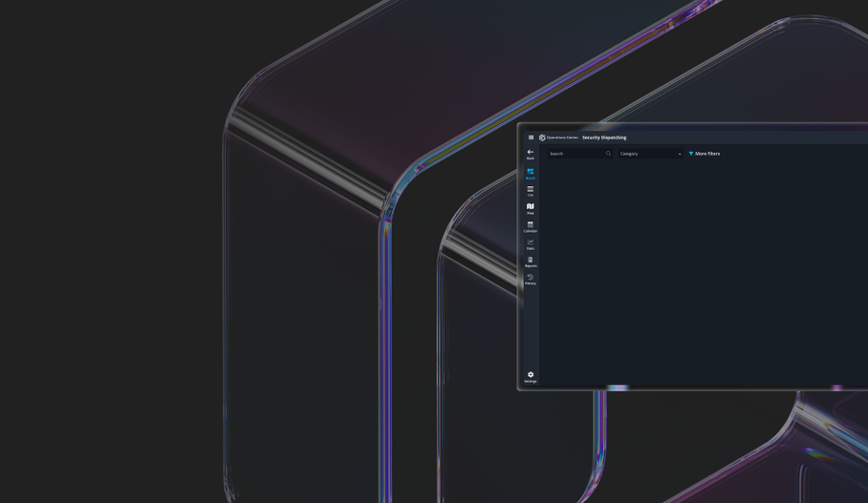The height and width of the screenshot is (503, 868).
Task: Click the Security Dispatching page title
Action: click(604, 138)
